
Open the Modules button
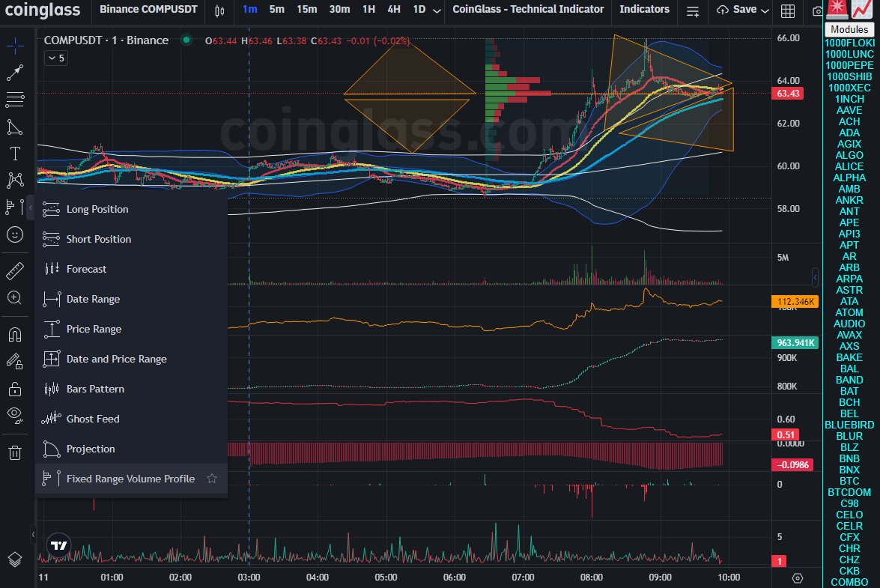(x=849, y=30)
